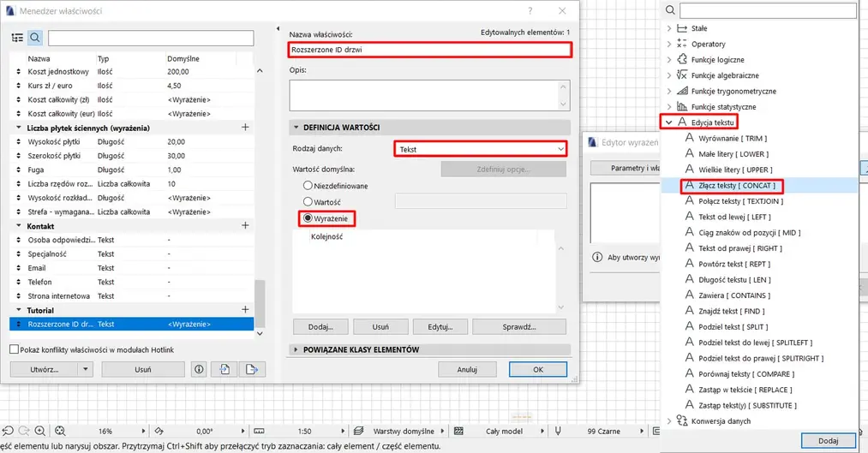Click the Property Manager search input field
The image size is (868, 453).
point(151,38)
